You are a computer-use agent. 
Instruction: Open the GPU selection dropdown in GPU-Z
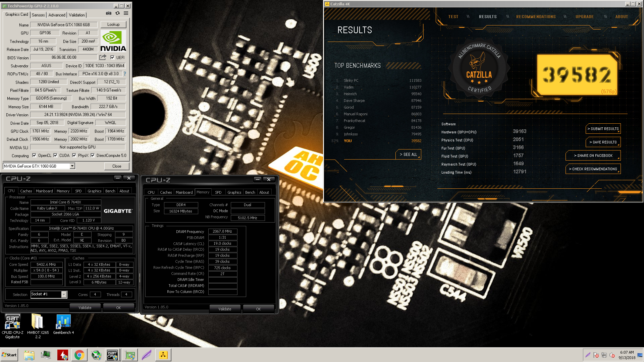coord(72,166)
